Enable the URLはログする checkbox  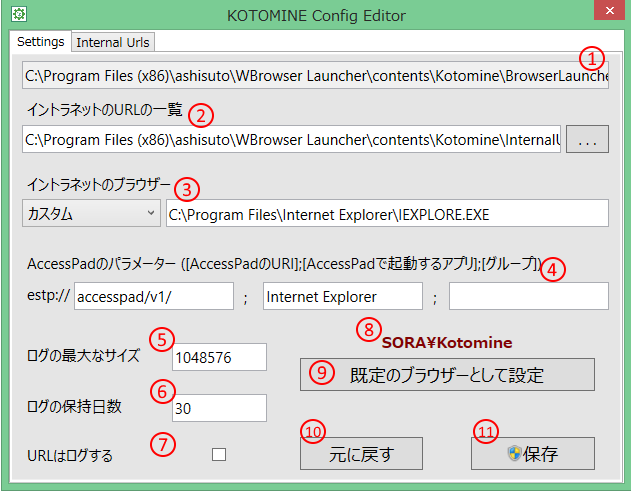click(x=219, y=455)
